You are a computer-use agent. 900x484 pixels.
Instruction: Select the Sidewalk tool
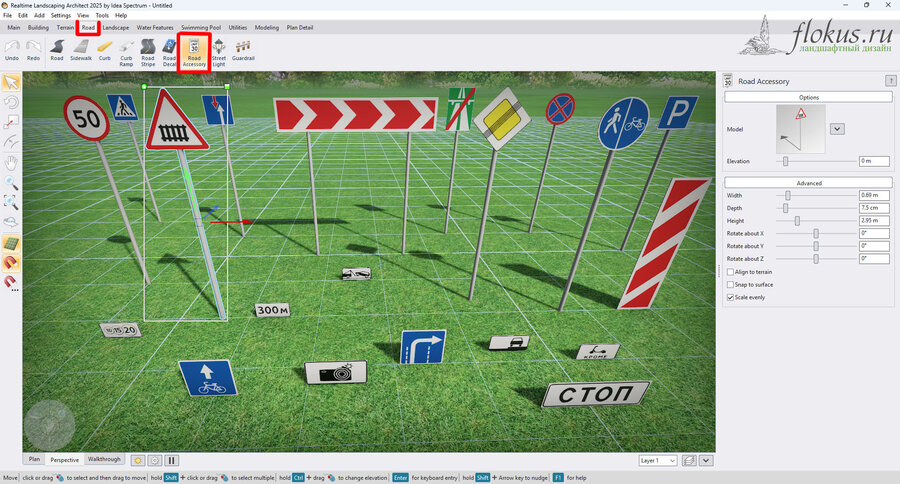click(81, 51)
